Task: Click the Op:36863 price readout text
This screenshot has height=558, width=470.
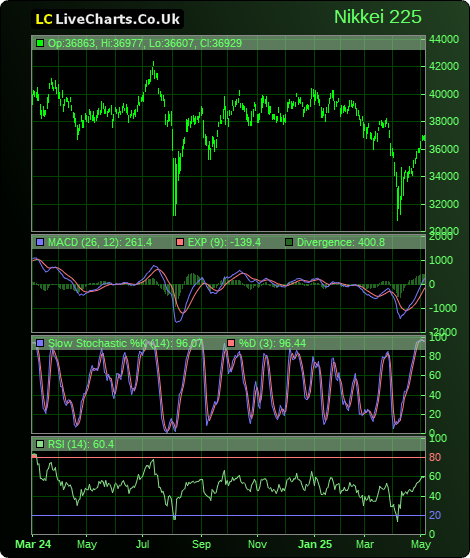Action: pos(71,43)
